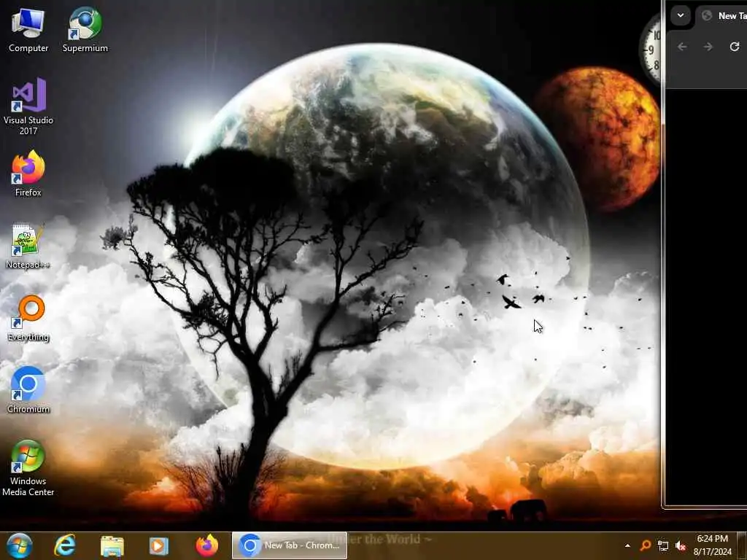
Task: Select the Notepad++ desktop shortcut
Action: 28,246
